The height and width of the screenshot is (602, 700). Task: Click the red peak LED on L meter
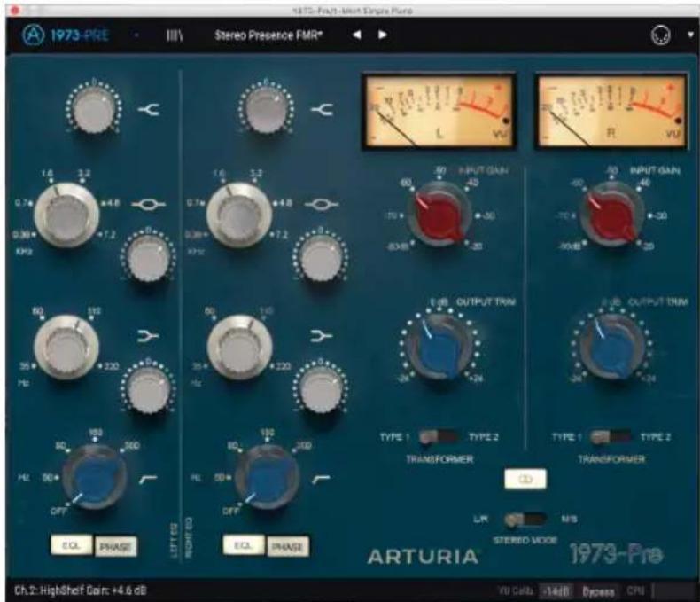[x=505, y=121]
